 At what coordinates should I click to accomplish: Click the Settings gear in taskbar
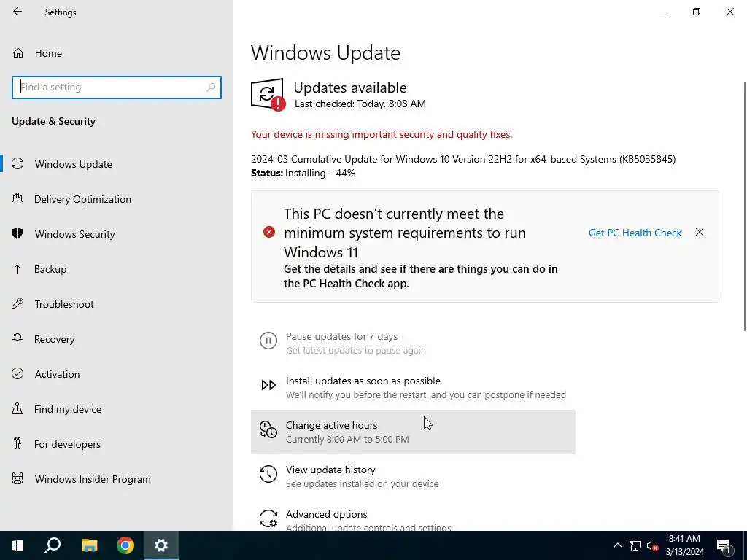(161, 545)
